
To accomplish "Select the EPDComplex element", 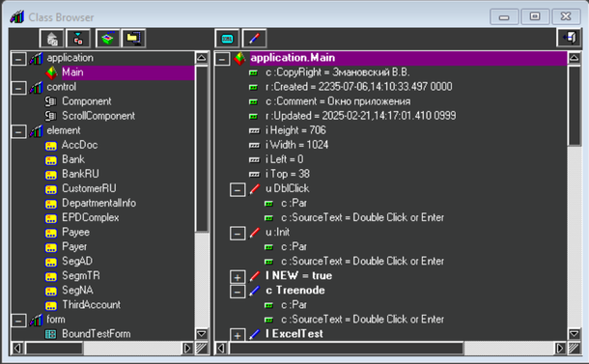I will point(90,217).
